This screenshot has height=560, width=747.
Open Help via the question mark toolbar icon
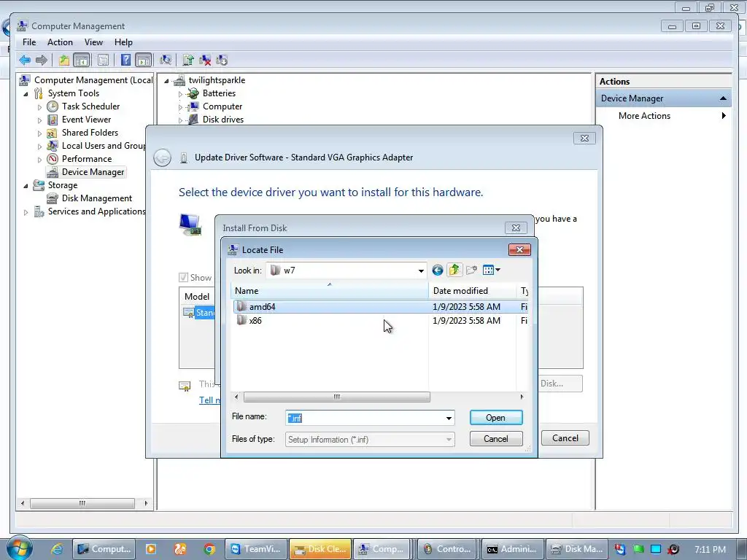[125, 60]
